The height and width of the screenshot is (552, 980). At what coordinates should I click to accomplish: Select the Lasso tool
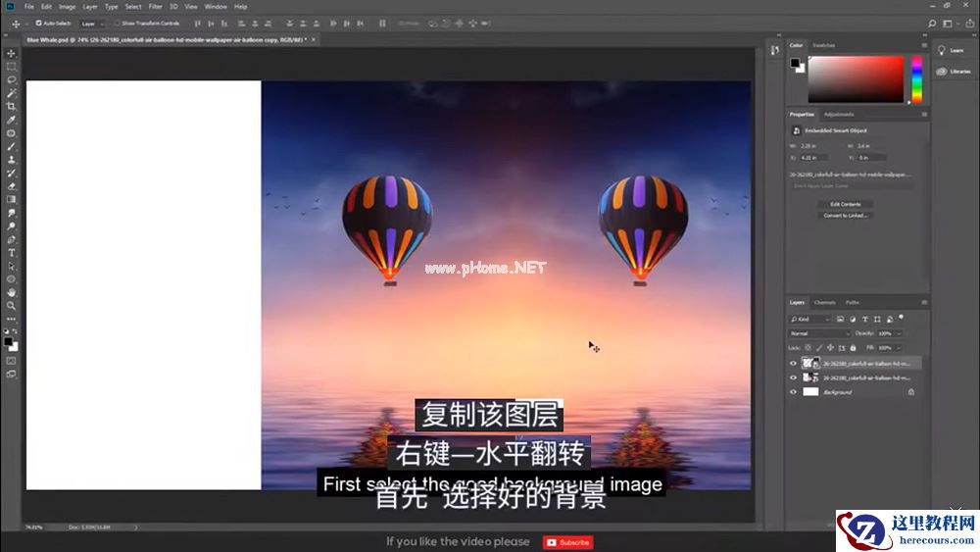[11, 80]
